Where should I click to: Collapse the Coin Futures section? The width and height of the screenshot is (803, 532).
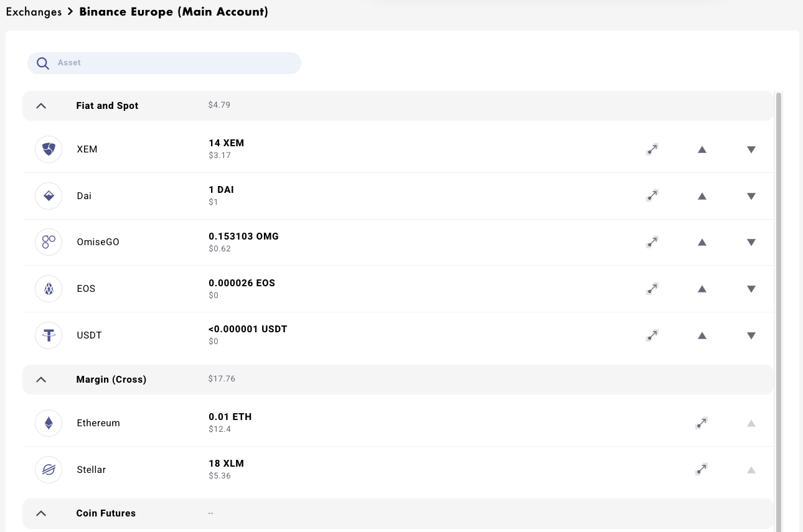click(41, 513)
